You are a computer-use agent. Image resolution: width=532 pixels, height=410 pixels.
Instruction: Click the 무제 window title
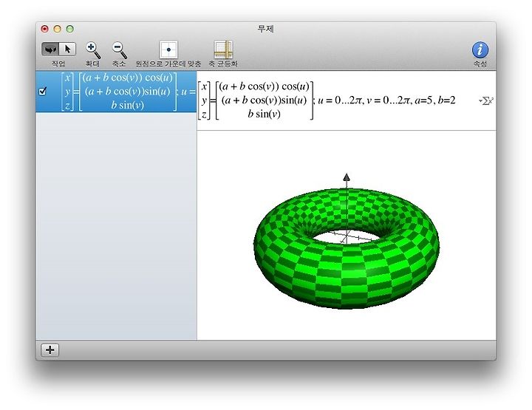tap(266, 29)
